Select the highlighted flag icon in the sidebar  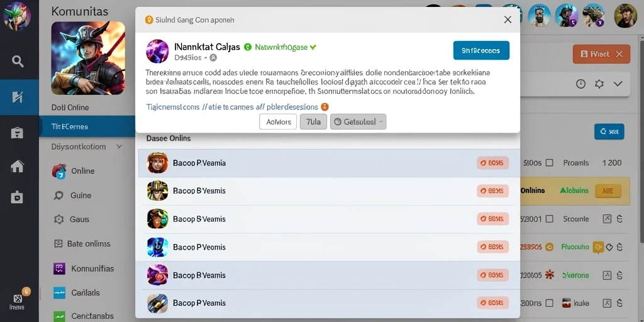coord(17,97)
